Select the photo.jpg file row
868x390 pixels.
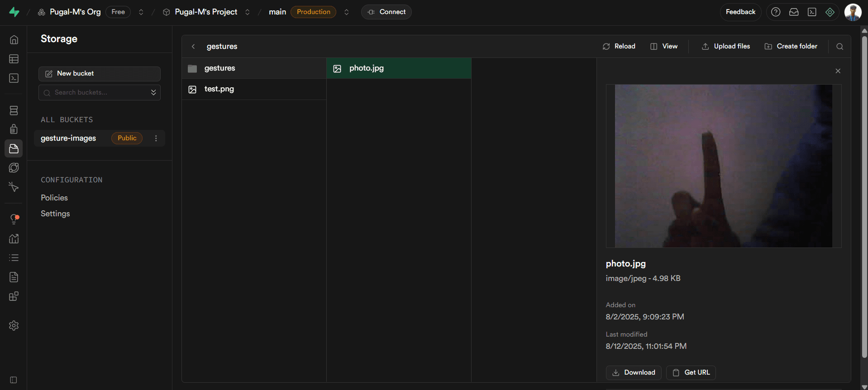(x=399, y=68)
